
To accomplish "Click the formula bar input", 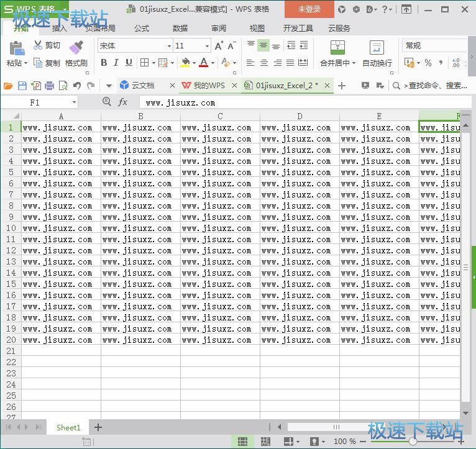I will [x=305, y=102].
